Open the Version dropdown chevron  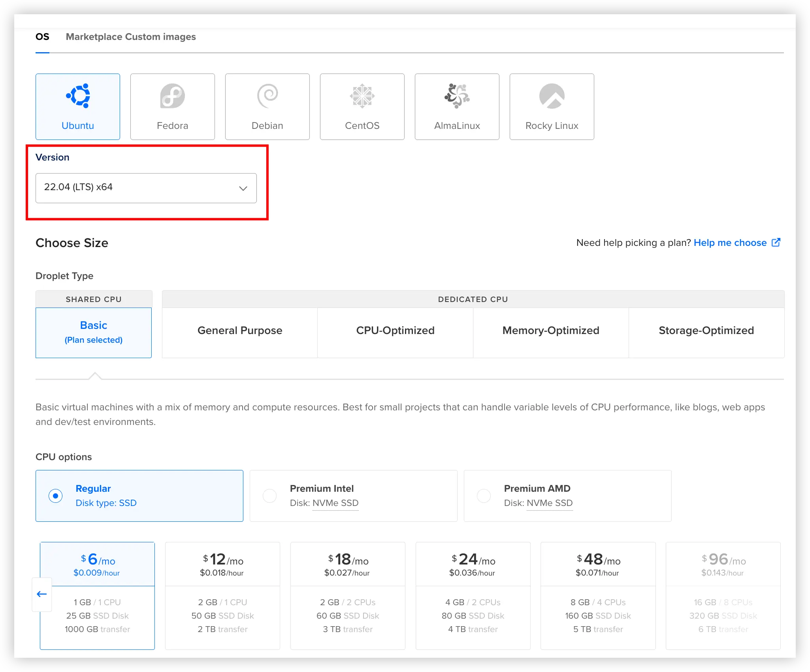coord(243,188)
